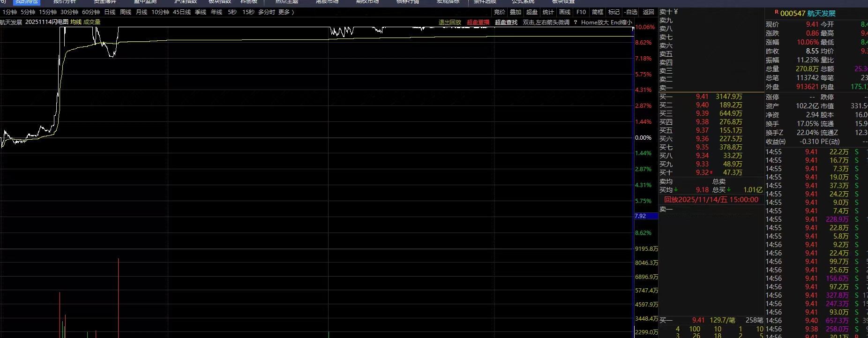The image size is (868, 338).
Task: Click the 现价 9.41 value
Action: click(x=812, y=24)
